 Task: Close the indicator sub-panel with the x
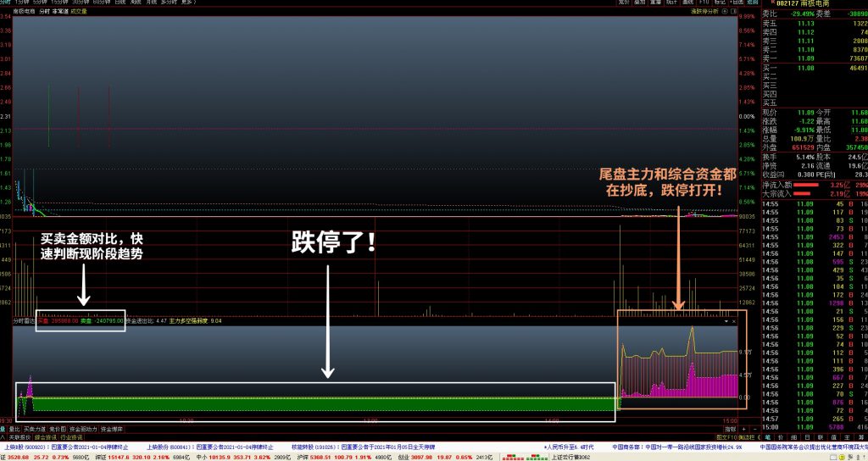[734, 322]
